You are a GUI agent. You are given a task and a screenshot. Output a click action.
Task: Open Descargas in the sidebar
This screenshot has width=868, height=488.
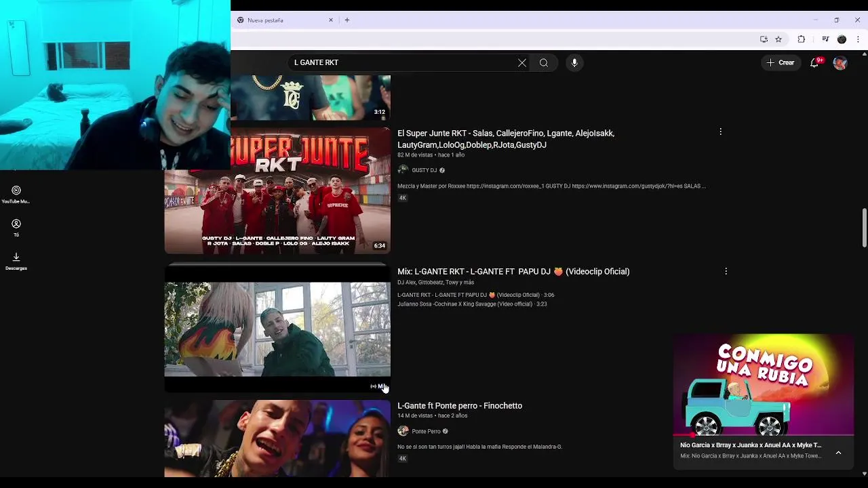click(16, 261)
